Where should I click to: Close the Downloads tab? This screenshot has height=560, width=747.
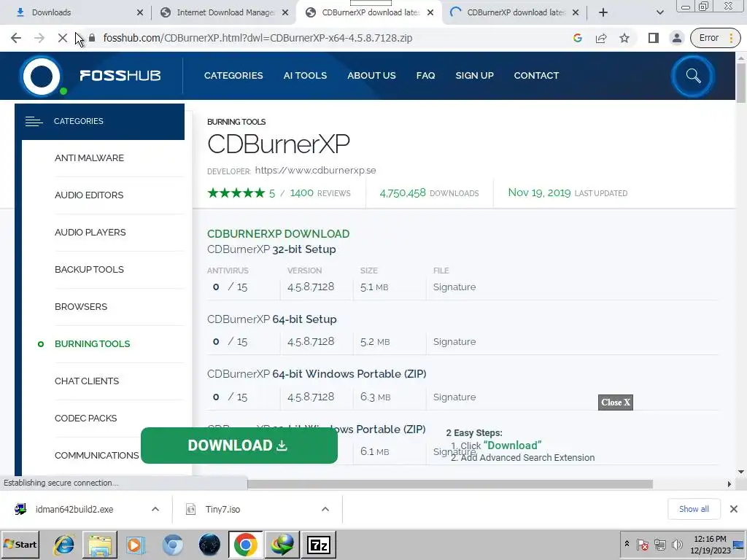click(x=139, y=12)
